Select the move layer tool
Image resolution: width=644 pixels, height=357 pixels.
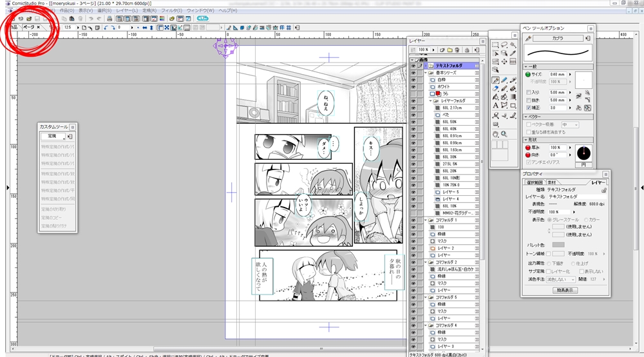coord(504,61)
